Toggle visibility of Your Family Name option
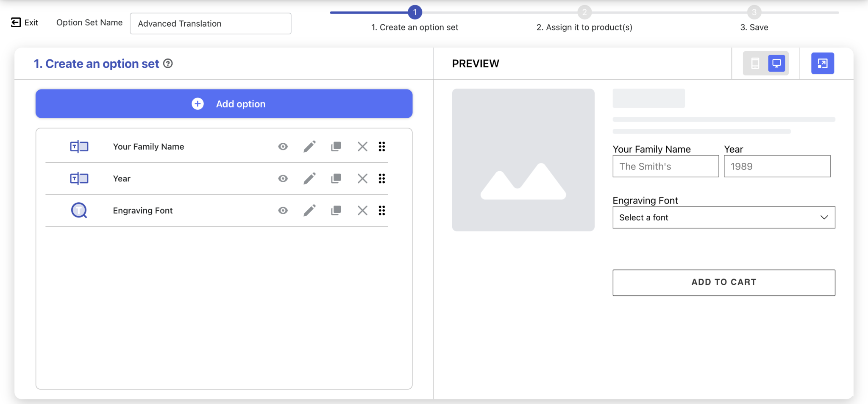This screenshot has height=404, width=868. pos(283,146)
